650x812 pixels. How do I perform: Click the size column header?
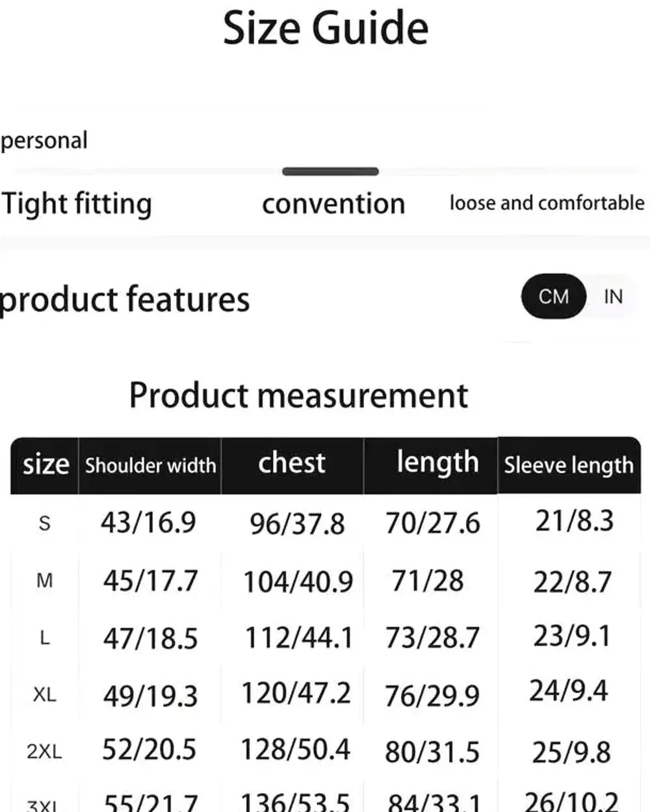click(45, 465)
